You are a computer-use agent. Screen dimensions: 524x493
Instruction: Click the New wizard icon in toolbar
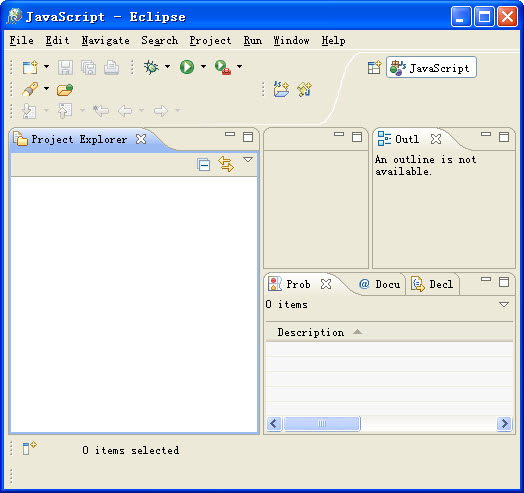pos(30,67)
